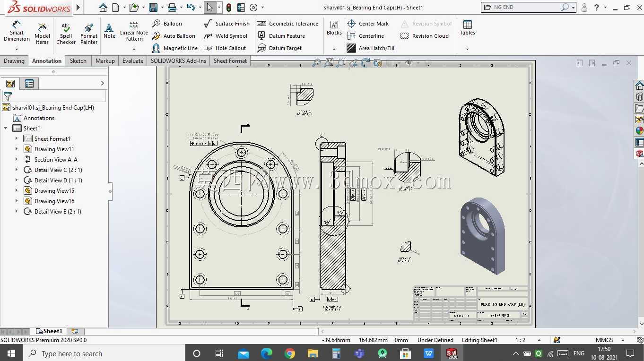Open the View Palette in the task pane
The image size is (644, 361).
(639, 120)
